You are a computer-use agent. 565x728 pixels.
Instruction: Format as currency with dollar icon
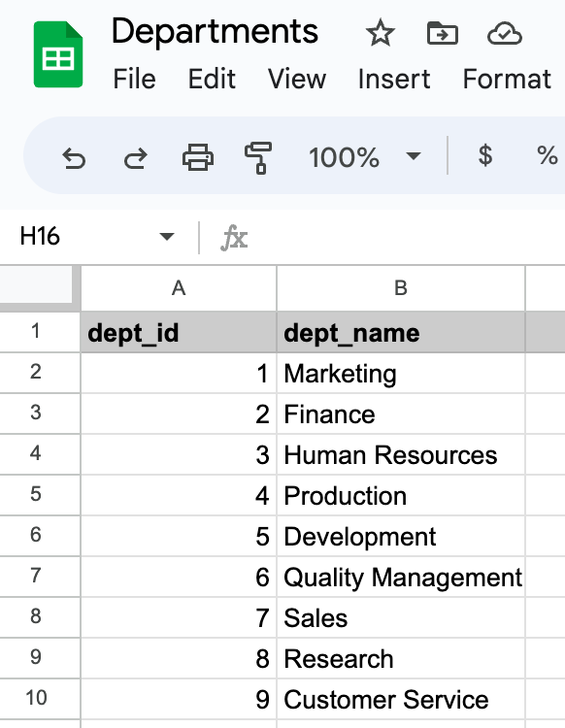click(485, 155)
